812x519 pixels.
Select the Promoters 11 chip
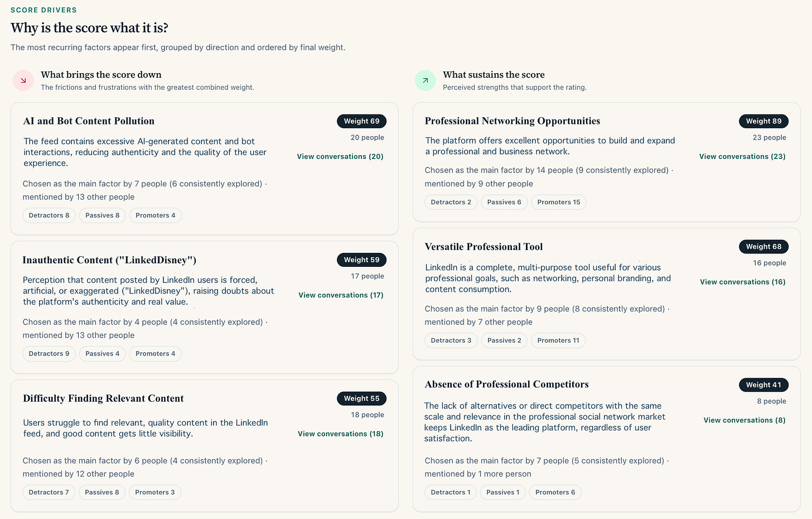pos(558,340)
